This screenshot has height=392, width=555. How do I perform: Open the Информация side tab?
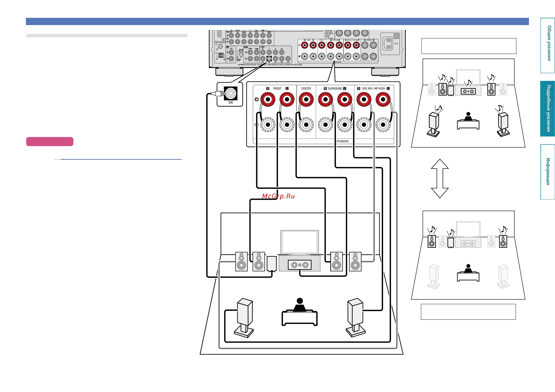click(x=548, y=172)
